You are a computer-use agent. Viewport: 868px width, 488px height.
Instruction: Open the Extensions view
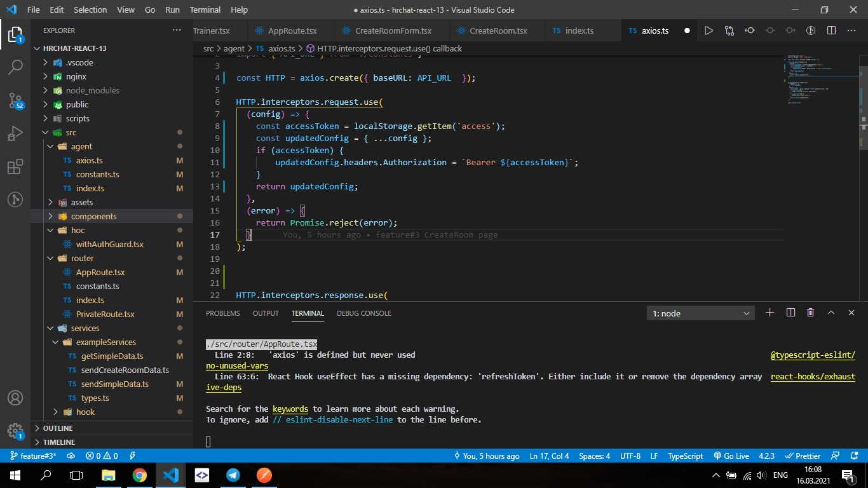tap(15, 166)
